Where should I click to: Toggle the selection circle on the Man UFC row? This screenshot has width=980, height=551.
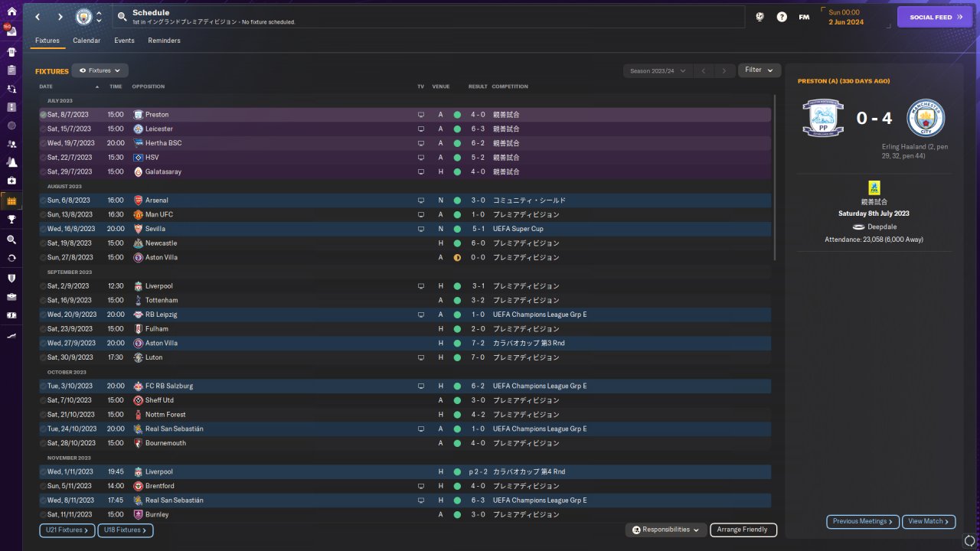(x=43, y=215)
